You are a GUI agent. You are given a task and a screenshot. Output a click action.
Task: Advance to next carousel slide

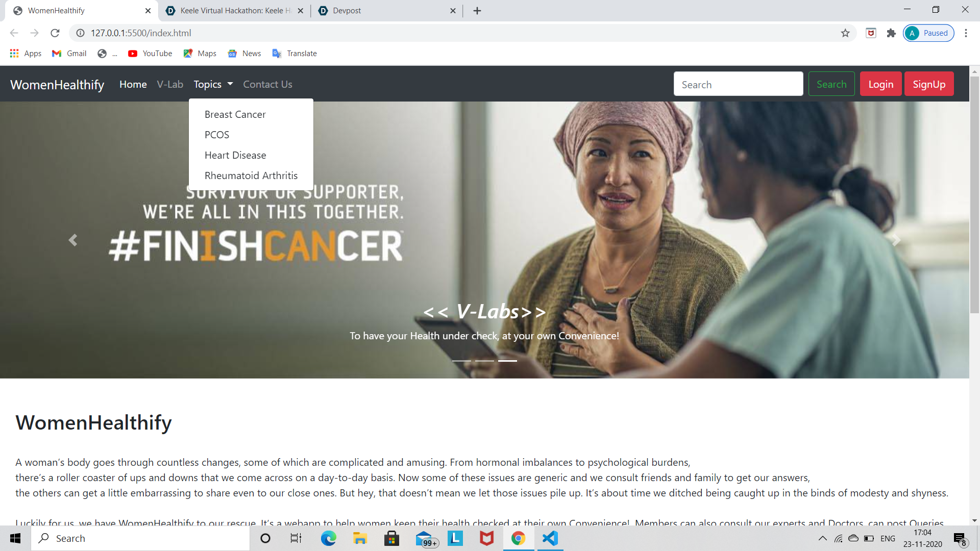(896, 240)
